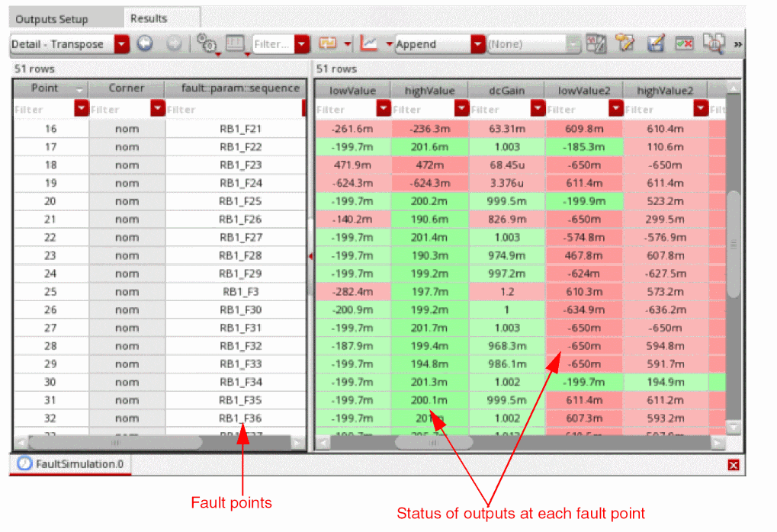Image resolution: width=777 pixels, height=532 pixels.
Task: Click the right table horizontal scrollbar
Action: pos(433,443)
